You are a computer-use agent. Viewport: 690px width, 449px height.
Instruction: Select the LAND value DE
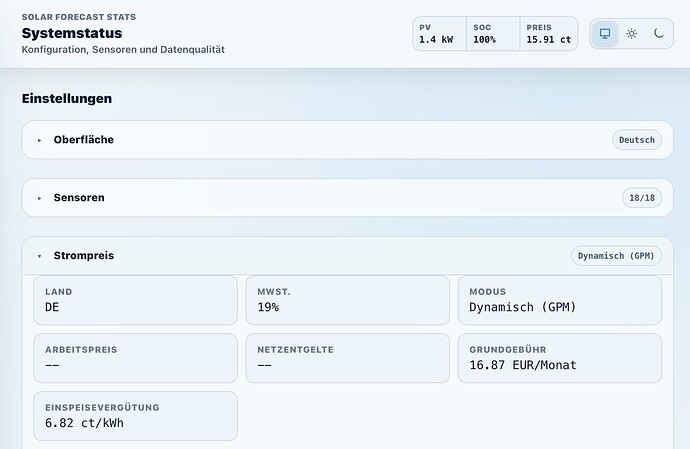coord(52,307)
